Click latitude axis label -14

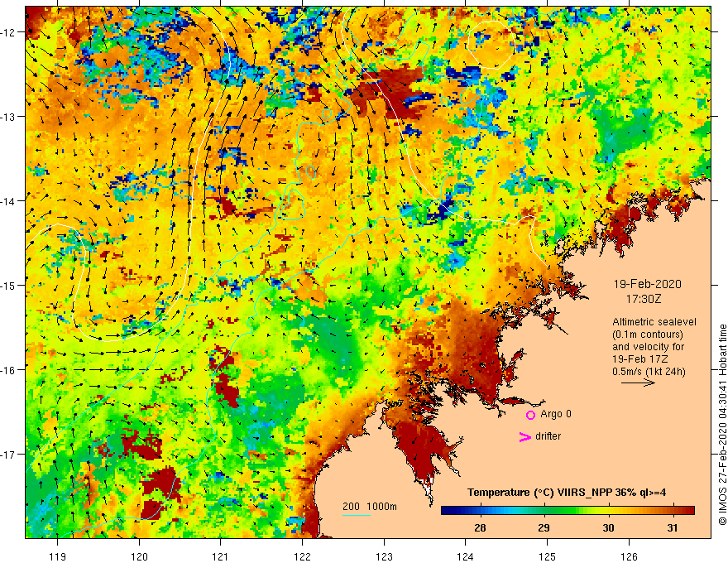click(x=9, y=201)
